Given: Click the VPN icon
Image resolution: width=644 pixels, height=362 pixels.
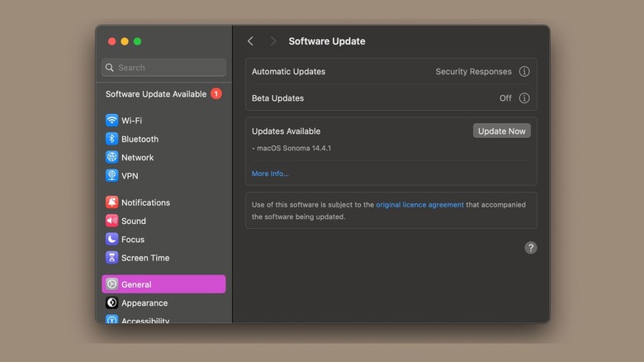Looking at the screenshot, I should tap(111, 176).
